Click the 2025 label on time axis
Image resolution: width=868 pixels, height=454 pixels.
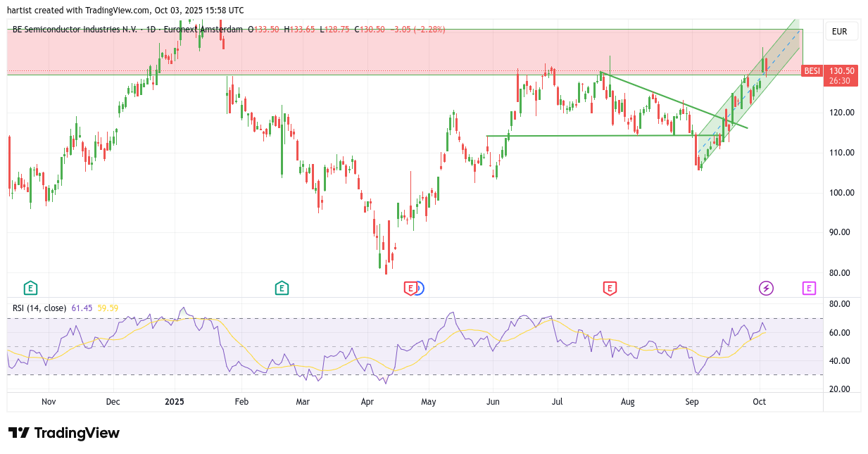pyautogui.click(x=174, y=402)
